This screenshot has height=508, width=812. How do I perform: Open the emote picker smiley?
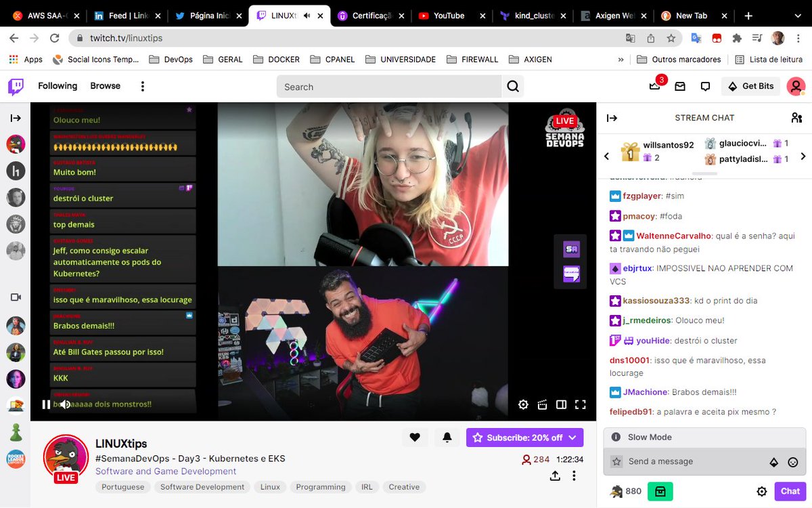pyautogui.click(x=793, y=462)
